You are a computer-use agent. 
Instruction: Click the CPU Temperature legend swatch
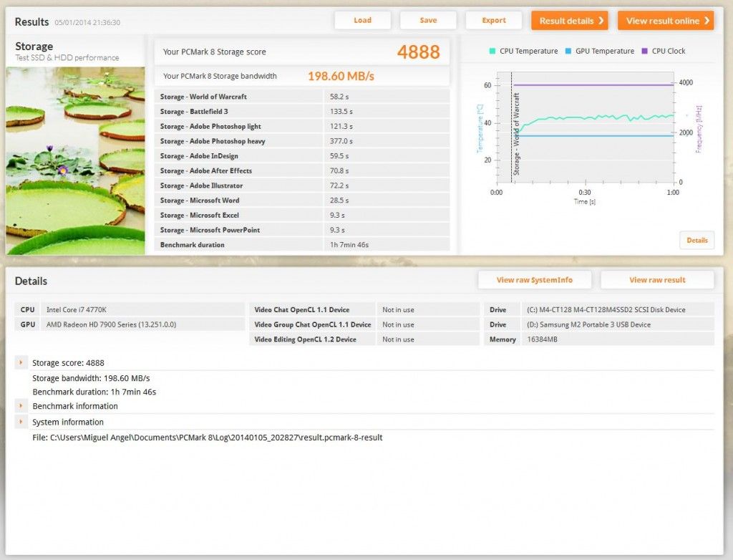(492, 51)
